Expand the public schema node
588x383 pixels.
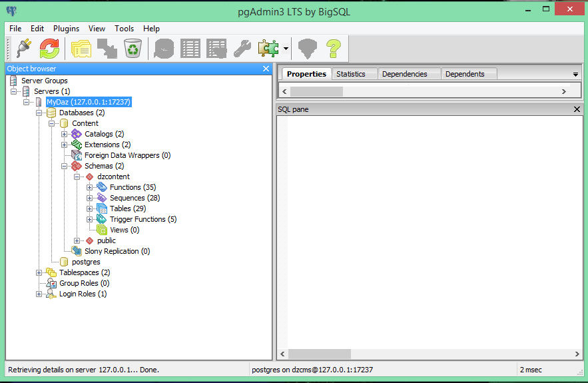(x=77, y=241)
